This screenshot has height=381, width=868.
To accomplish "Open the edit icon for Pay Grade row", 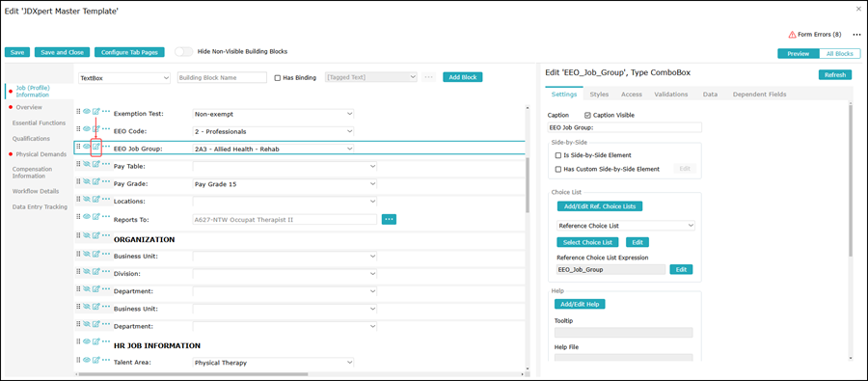I will pos(96,181).
